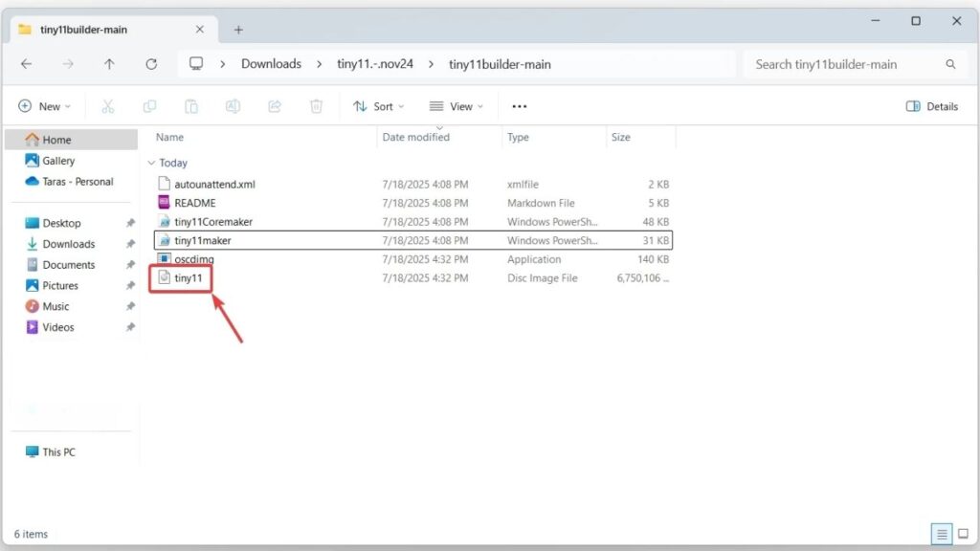The image size is (980, 551).
Task: Open the New dropdown menu
Action: (44, 106)
